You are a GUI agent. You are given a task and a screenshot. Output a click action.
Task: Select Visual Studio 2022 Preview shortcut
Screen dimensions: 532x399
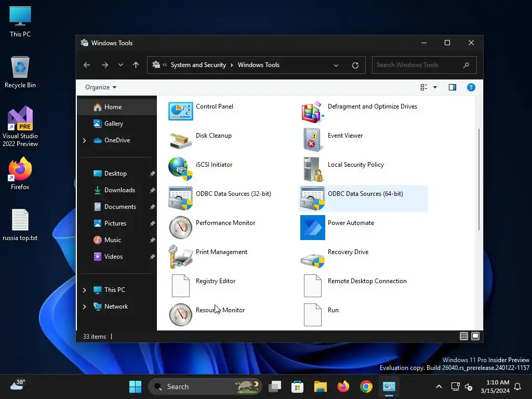point(20,126)
